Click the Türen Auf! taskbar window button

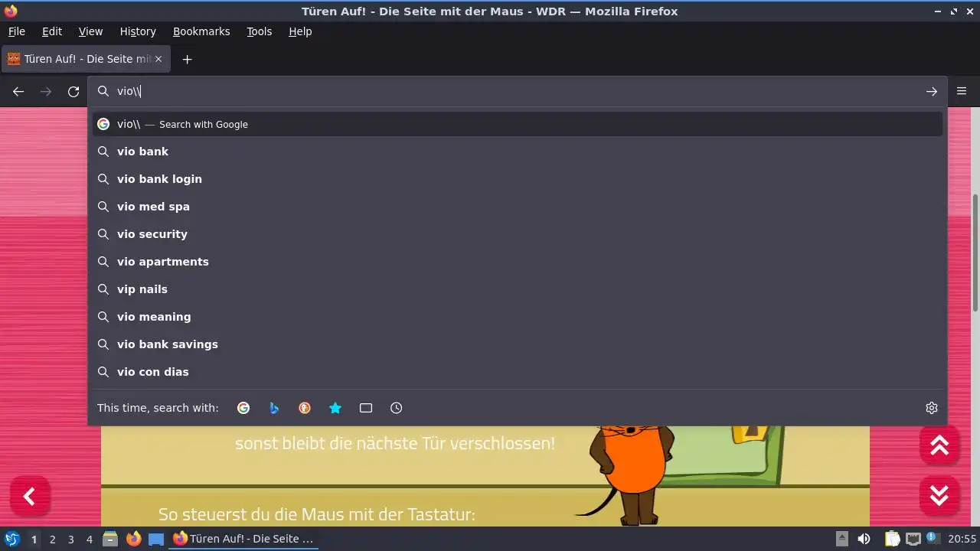[243, 539]
